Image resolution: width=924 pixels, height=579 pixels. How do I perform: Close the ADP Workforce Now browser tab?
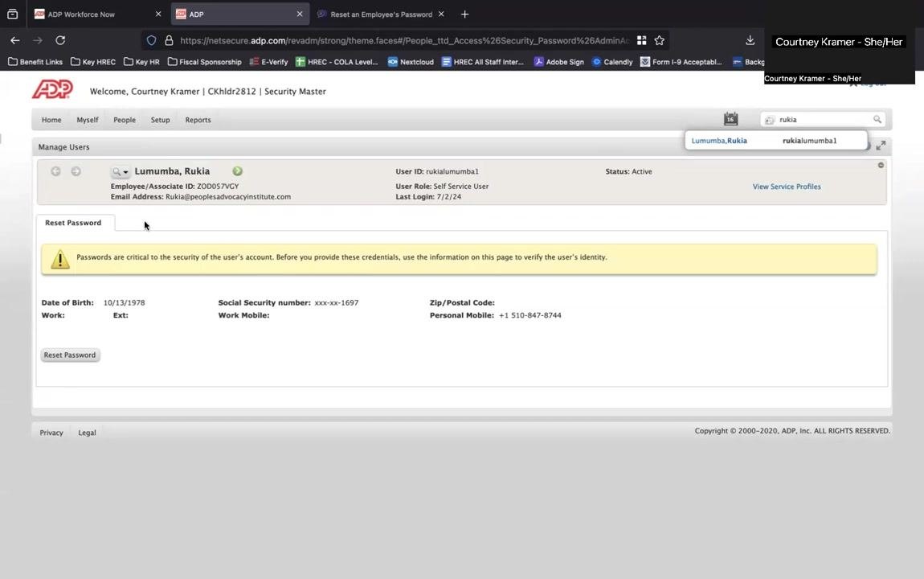click(x=158, y=14)
